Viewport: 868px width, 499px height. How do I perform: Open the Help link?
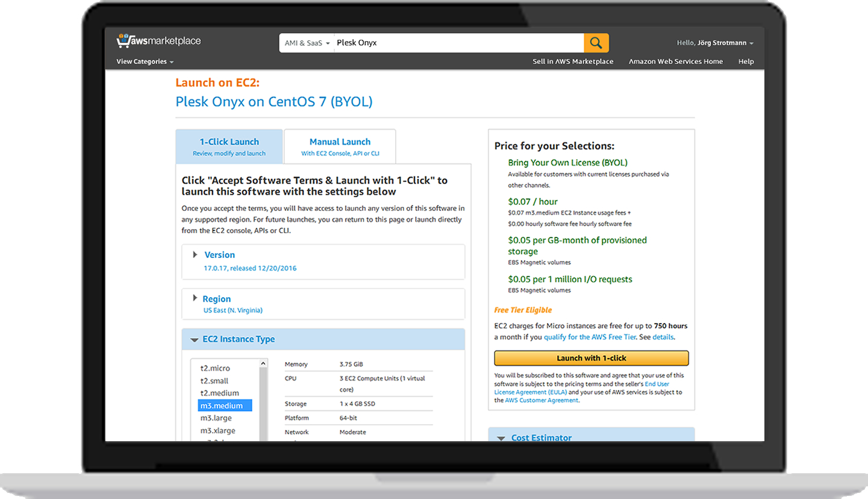click(746, 61)
